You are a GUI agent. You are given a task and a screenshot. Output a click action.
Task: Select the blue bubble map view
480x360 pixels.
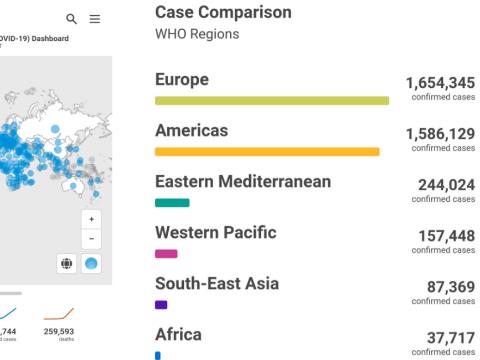(x=91, y=263)
